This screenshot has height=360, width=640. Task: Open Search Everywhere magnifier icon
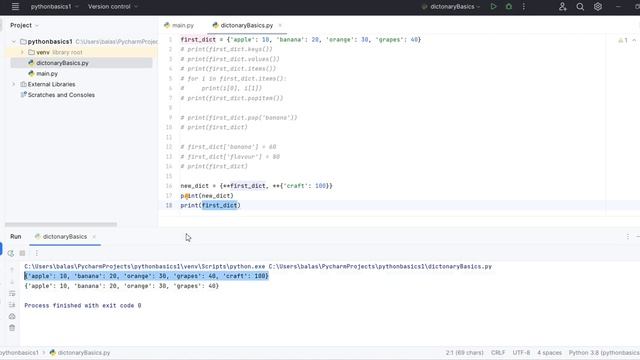point(580,7)
